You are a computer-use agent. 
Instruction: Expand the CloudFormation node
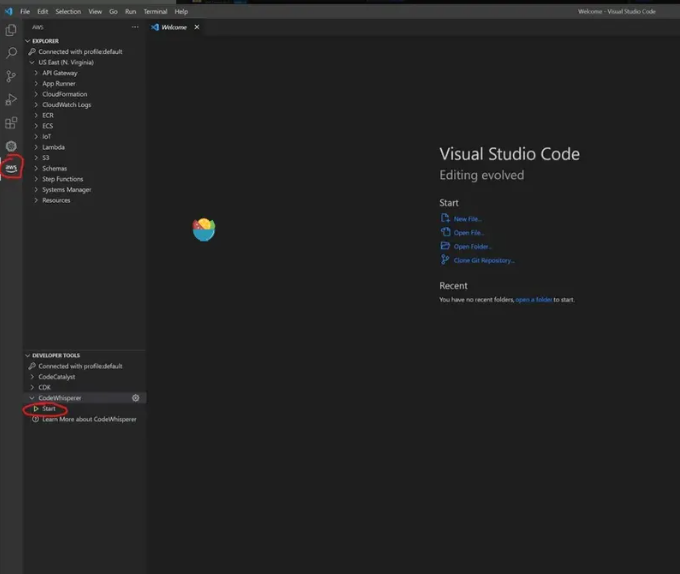[x=36, y=94]
